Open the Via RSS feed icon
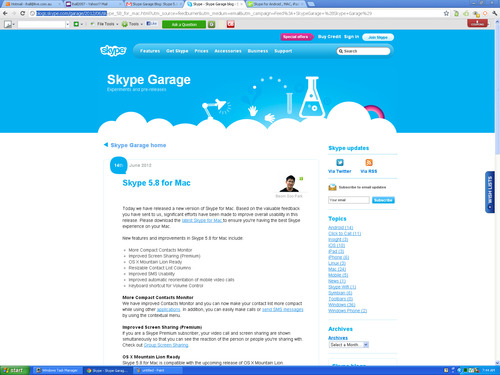 point(369,162)
